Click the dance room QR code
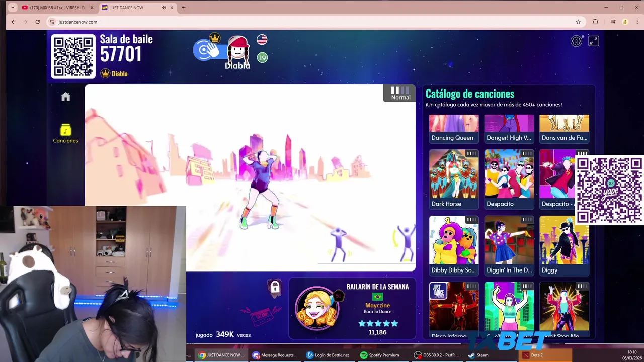 [73, 56]
